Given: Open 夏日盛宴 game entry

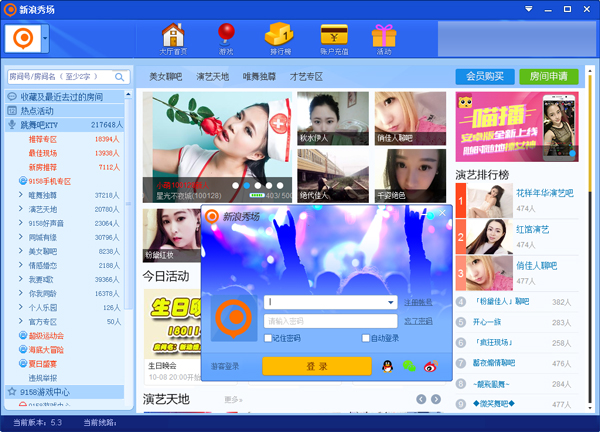Looking at the screenshot, I should pos(42,364).
